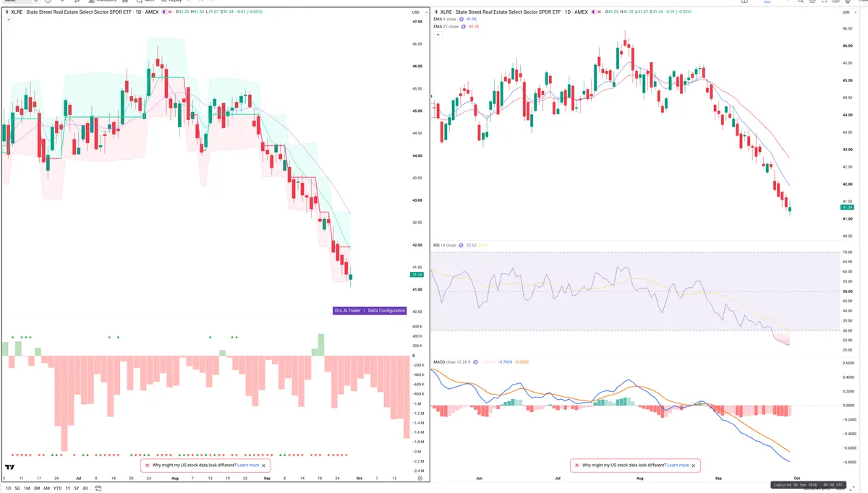Expand the indicator legend on left chart

click(7, 21)
